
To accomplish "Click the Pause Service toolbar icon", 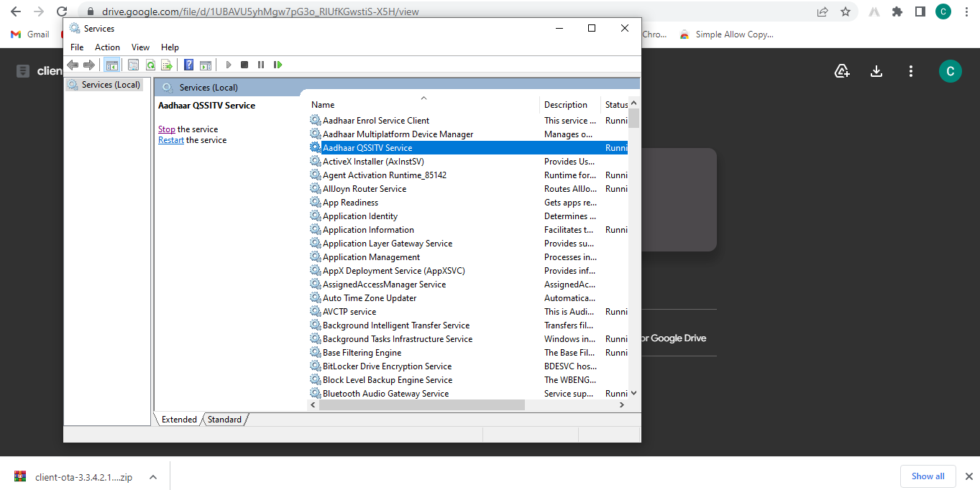I will click(261, 65).
